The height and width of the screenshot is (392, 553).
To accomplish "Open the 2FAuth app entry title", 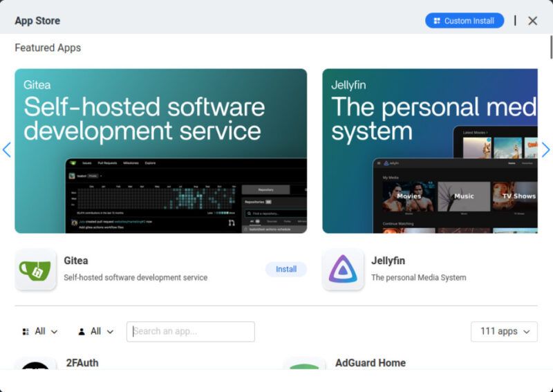I will [x=82, y=363].
